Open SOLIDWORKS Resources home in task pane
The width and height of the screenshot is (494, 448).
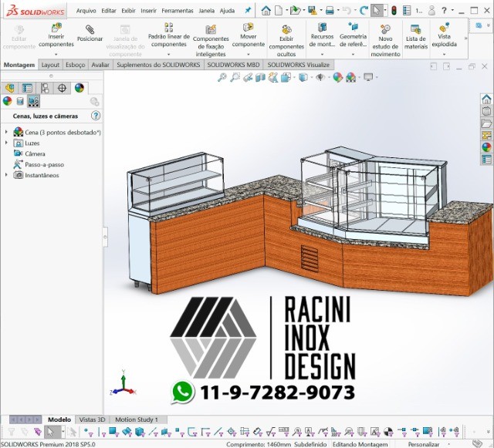point(486,99)
